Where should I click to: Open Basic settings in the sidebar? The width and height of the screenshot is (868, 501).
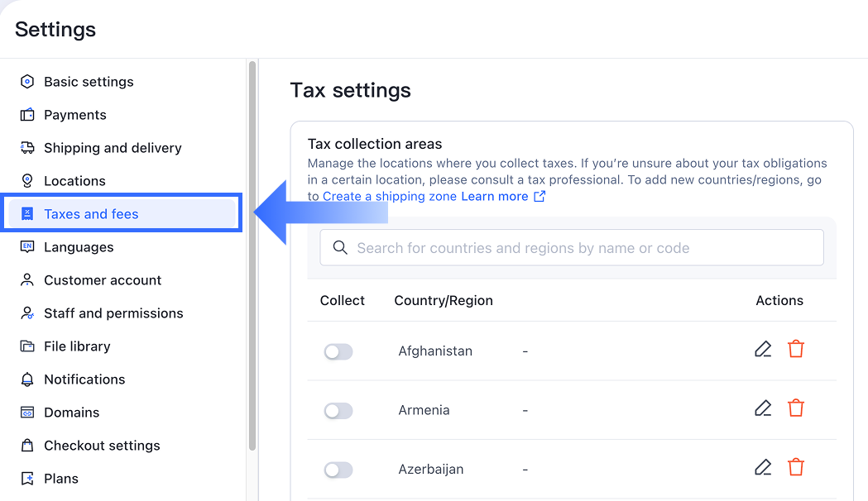[89, 82]
